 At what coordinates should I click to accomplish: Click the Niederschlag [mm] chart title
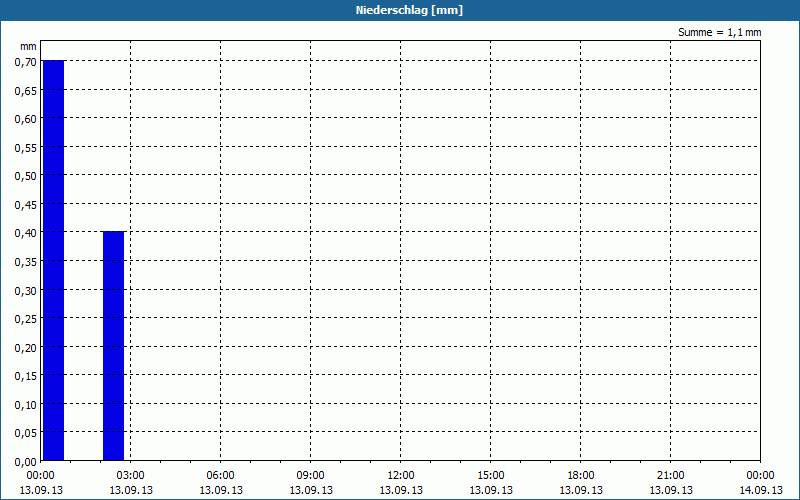point(409,10)
